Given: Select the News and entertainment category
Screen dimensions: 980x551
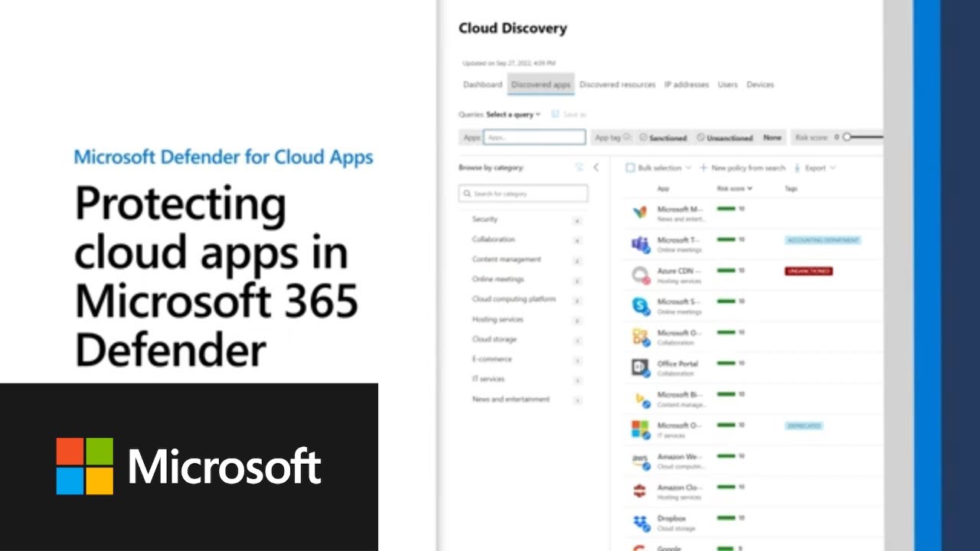Looking at the screenshot, I should (x=511, y=399).
